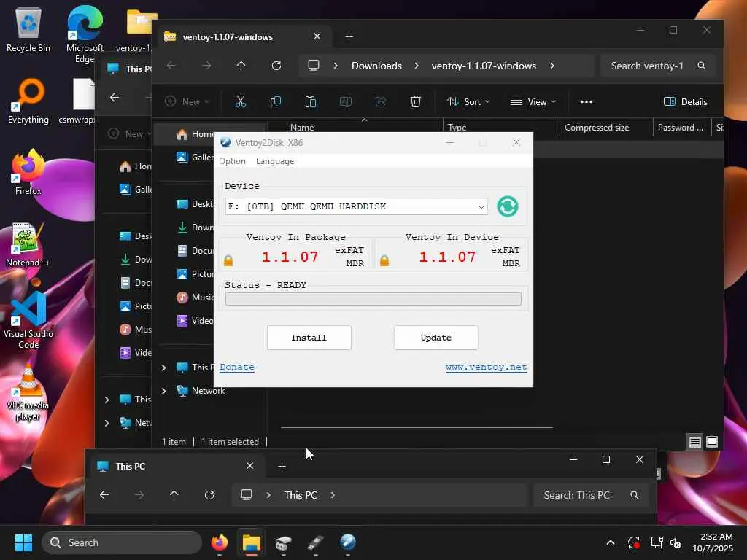Click the Share icon in ventoy window toolbar

(x=381, y=101)
